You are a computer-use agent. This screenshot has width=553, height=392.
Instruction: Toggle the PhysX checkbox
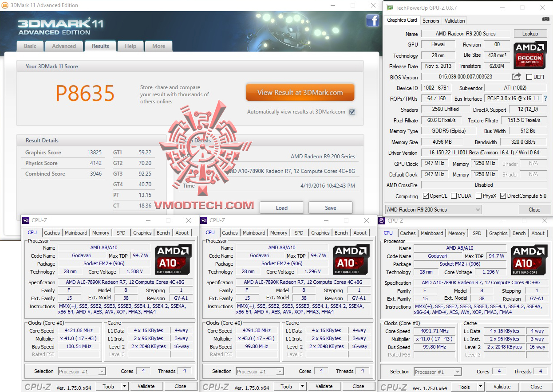pyautogui.click(x=478, y=196)
